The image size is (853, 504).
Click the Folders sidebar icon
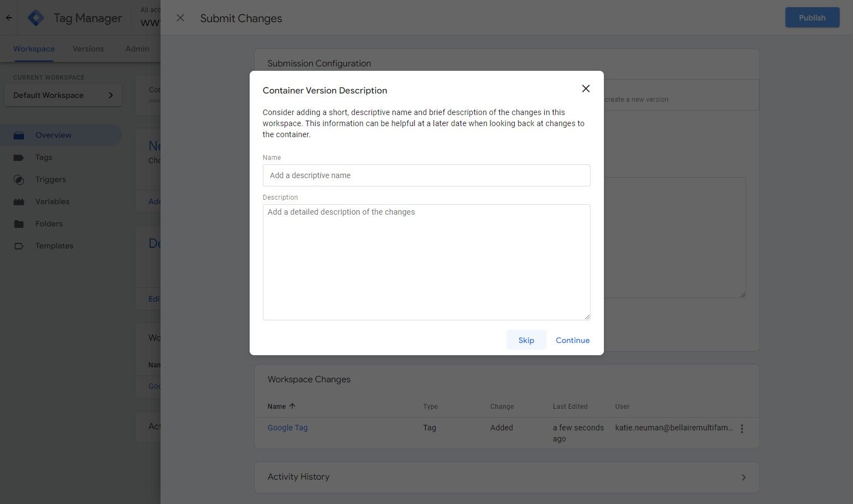pos(19,224)
